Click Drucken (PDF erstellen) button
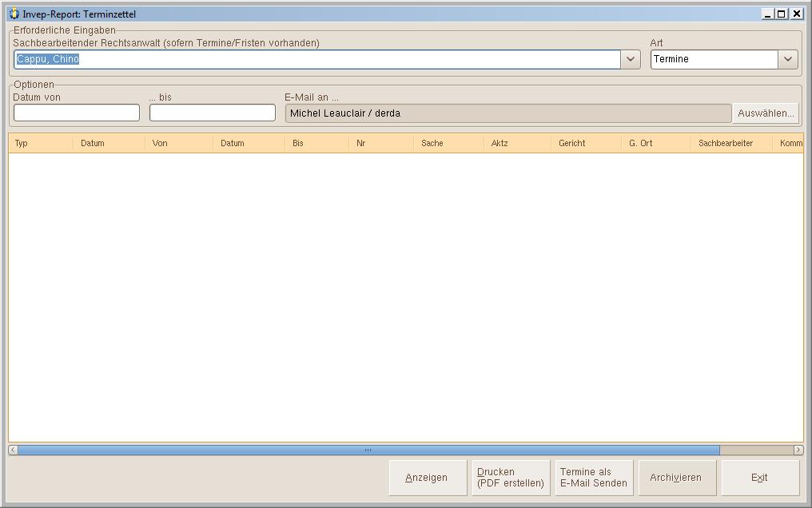Screen dimensions: 812x508 (x=511, y=478)
